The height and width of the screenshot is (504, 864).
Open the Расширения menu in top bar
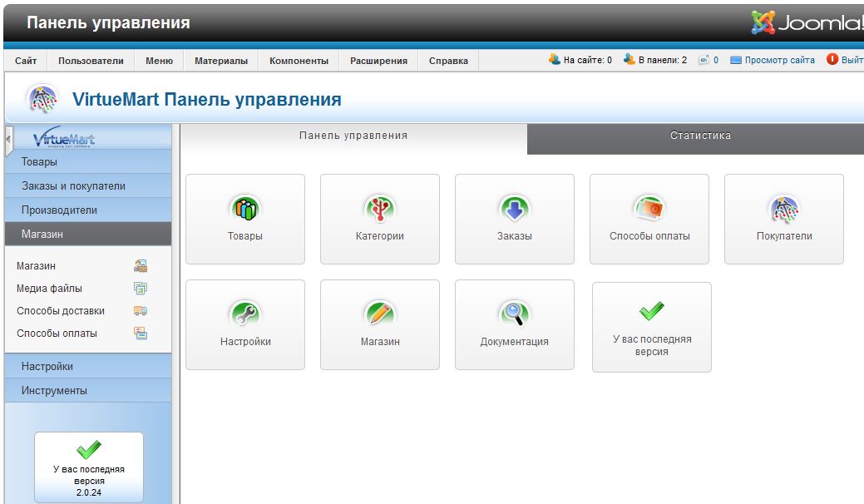[378, 61]
